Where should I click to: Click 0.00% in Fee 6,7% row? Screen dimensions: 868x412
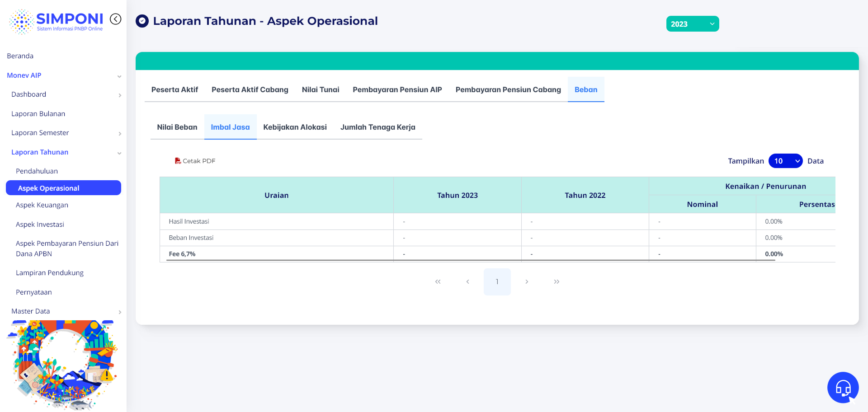point(774,254)
